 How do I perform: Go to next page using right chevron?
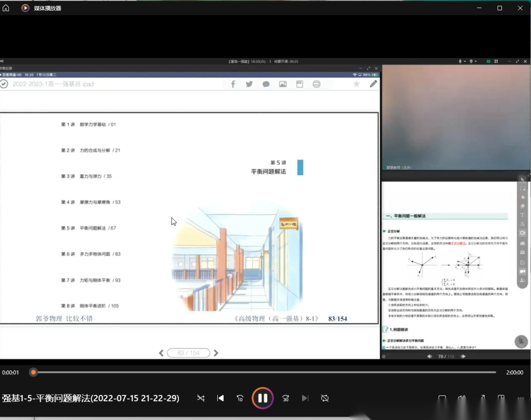pos(216,353)
